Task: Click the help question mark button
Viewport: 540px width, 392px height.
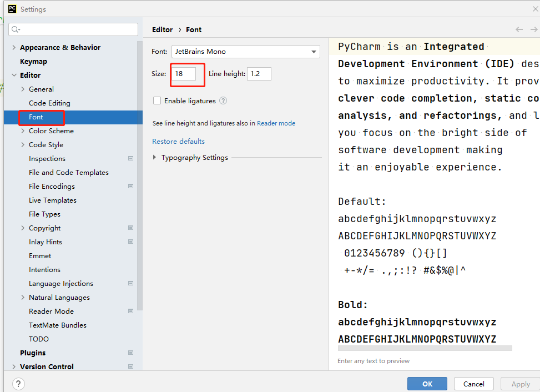Action: point(18,384)
